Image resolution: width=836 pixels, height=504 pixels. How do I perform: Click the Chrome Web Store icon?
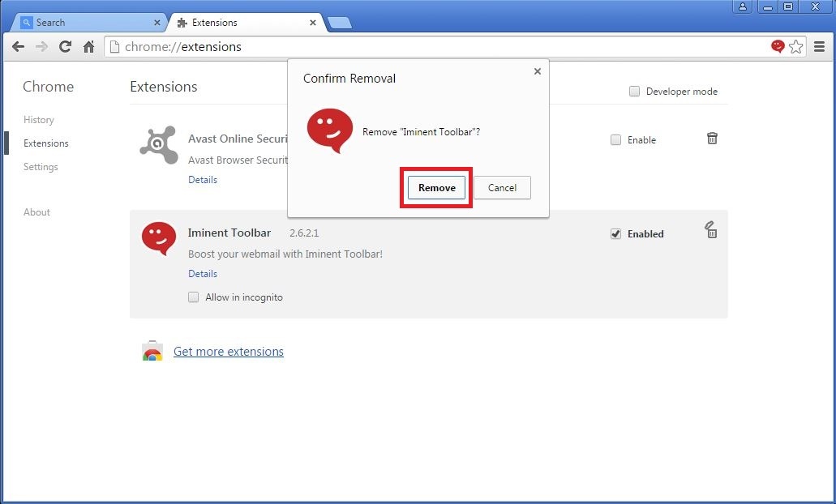click(x=152, y=351)
